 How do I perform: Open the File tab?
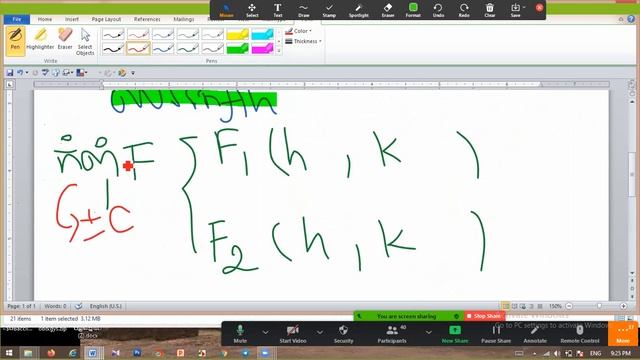(x=17, y=19)
